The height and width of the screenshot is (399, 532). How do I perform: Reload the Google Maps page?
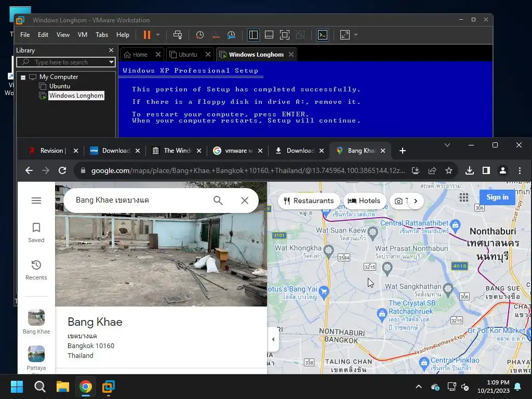pos(62,170)
